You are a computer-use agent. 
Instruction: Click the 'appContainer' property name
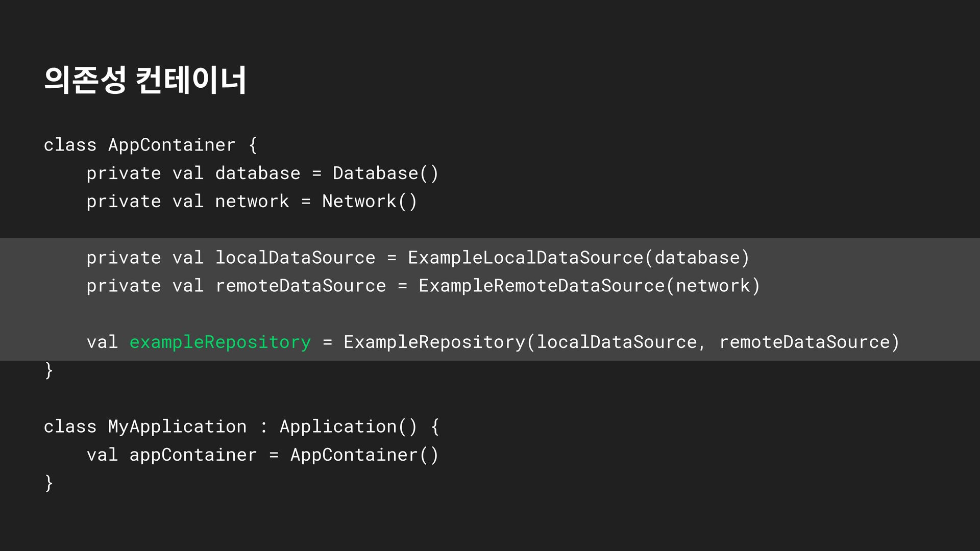pos(193,455)
